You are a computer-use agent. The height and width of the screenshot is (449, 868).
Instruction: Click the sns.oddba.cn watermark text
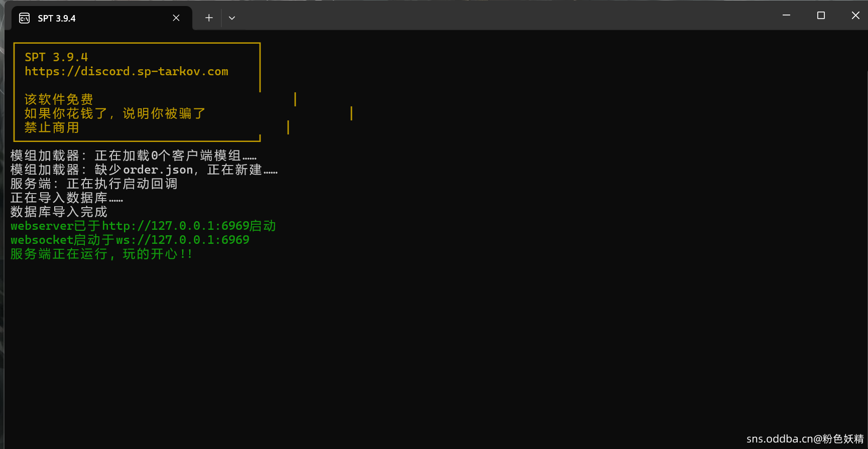pyautogui.click(x=805, y=439)
